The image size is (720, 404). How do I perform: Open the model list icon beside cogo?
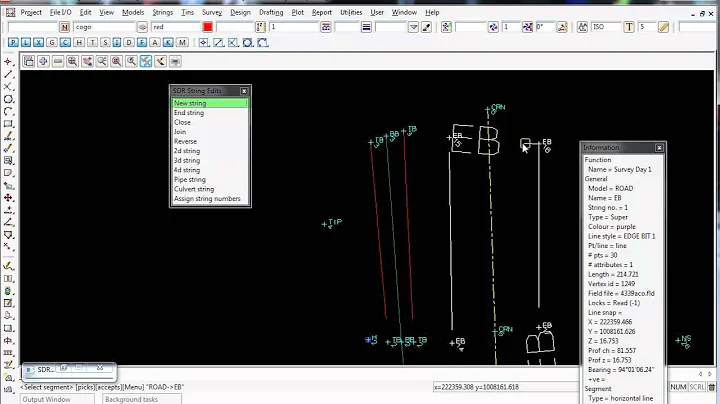[142, 27]
